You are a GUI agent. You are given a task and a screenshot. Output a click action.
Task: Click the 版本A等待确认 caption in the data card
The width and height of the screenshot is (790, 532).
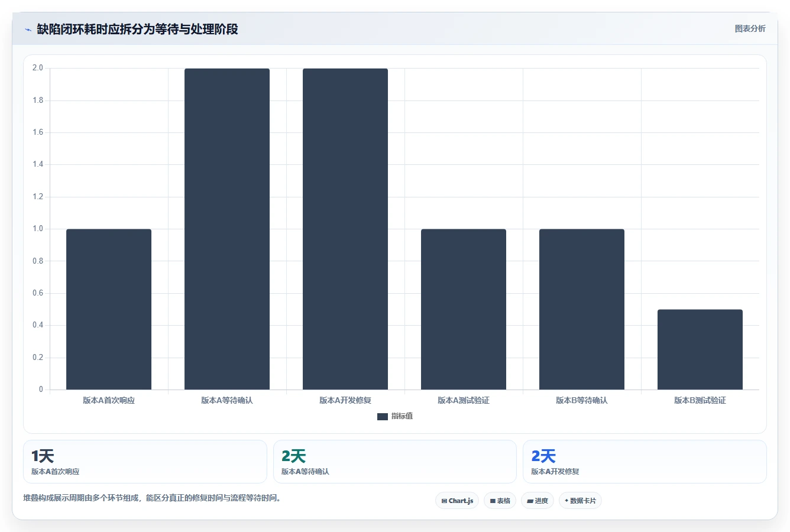coord(305,472)
